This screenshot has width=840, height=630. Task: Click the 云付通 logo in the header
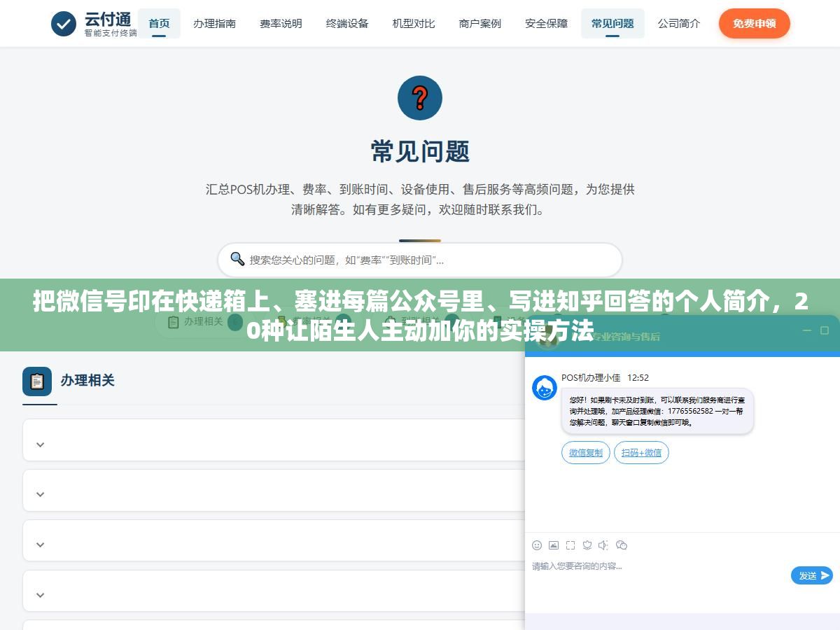click(94, 24)
